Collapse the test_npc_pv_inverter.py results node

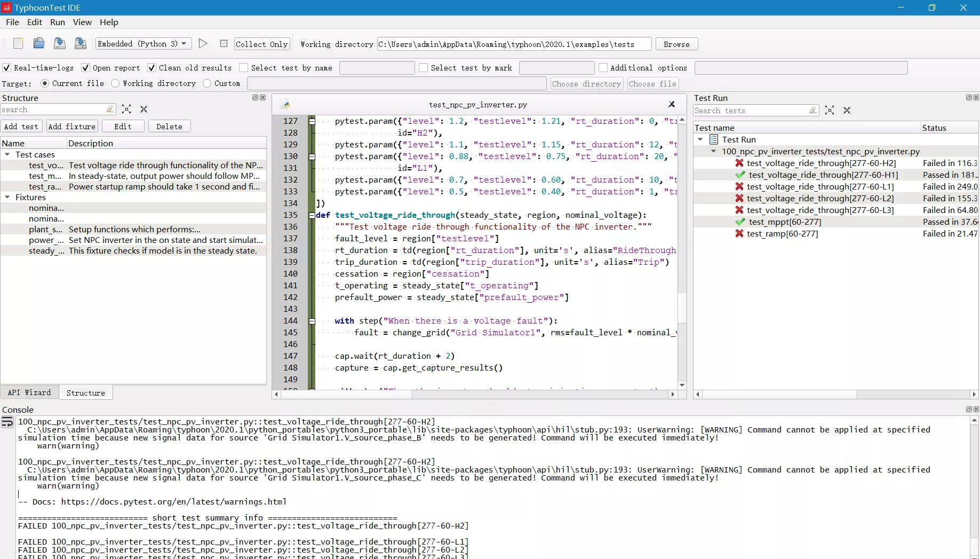click(713, 151)
